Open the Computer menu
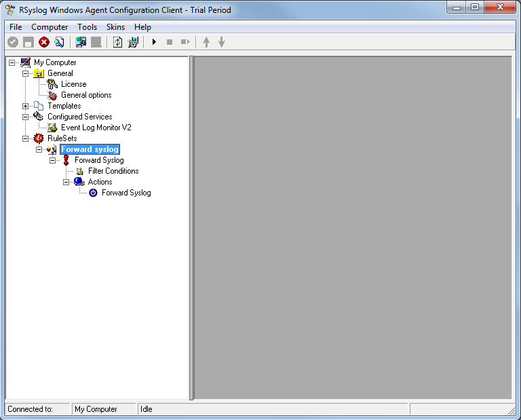The image size is (521, 420). [50, 27]
